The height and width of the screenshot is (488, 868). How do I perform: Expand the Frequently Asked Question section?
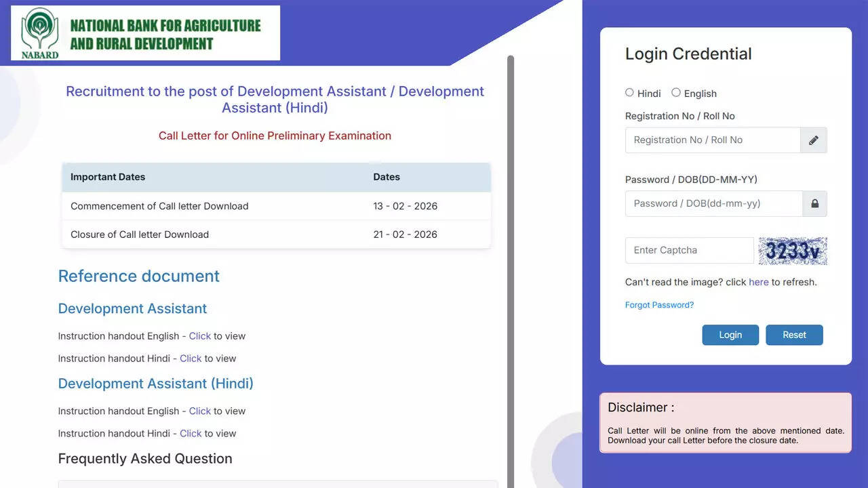[145, 458]
